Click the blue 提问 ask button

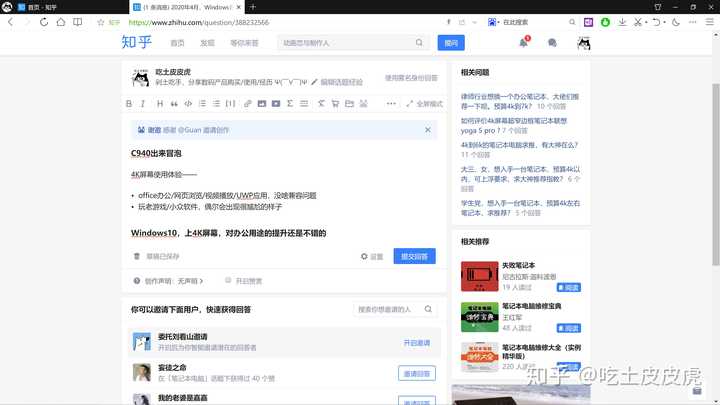point(451,43)
